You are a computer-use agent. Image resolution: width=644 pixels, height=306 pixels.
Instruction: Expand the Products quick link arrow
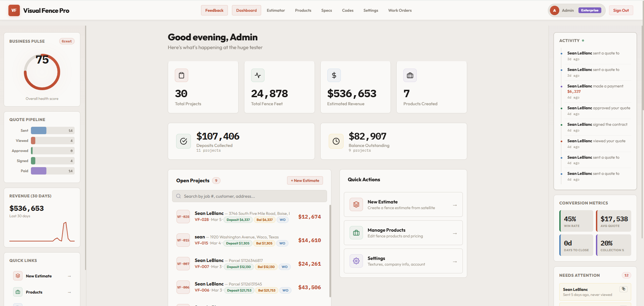tap(70, 292)
